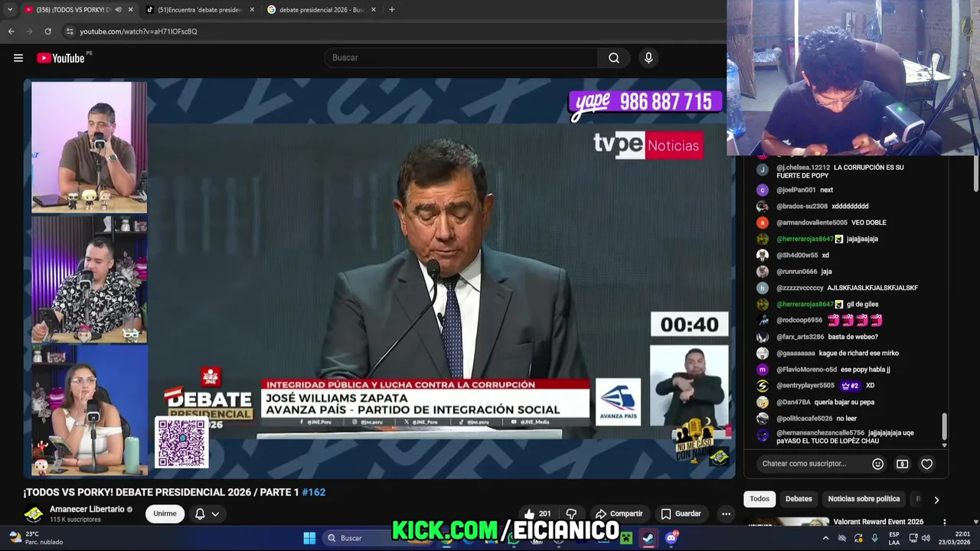Screen dimensions: 980x551
Task: Show hidden system tray icons
Action: tap(825, 538)
